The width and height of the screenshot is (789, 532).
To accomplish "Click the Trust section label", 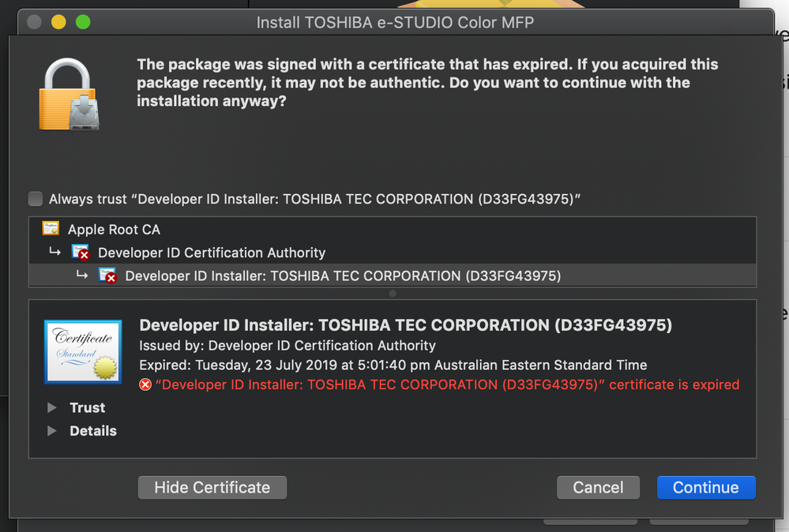I will [88, 407].
